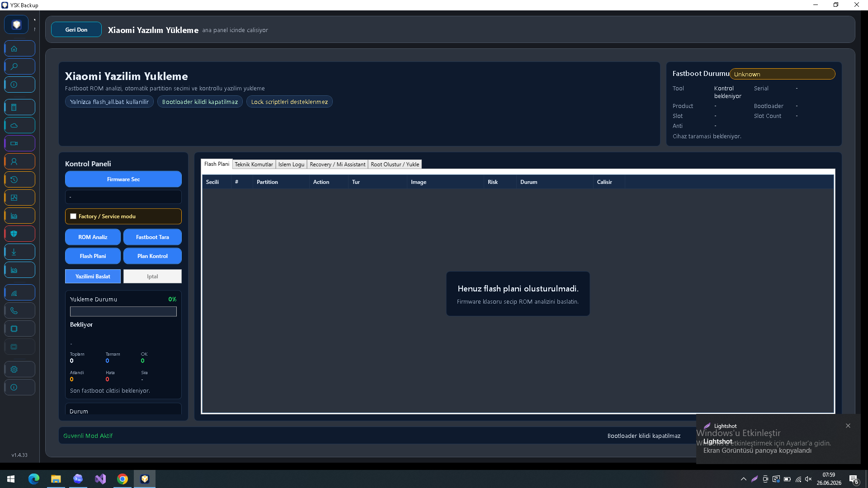Open the phone handset sidebar icon
Image resolution: width=868 pixels, height=488 pixels.
(20, 310)
